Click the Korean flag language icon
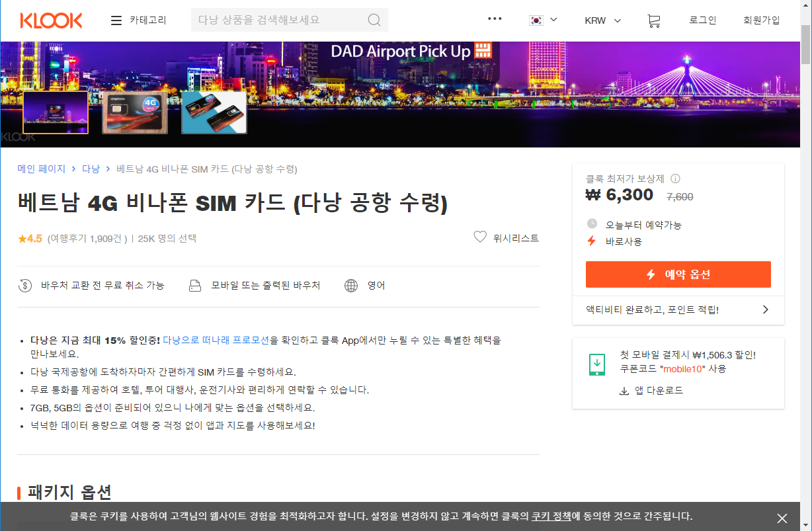Viewport: 812px width, 531px height. (536, 20)
